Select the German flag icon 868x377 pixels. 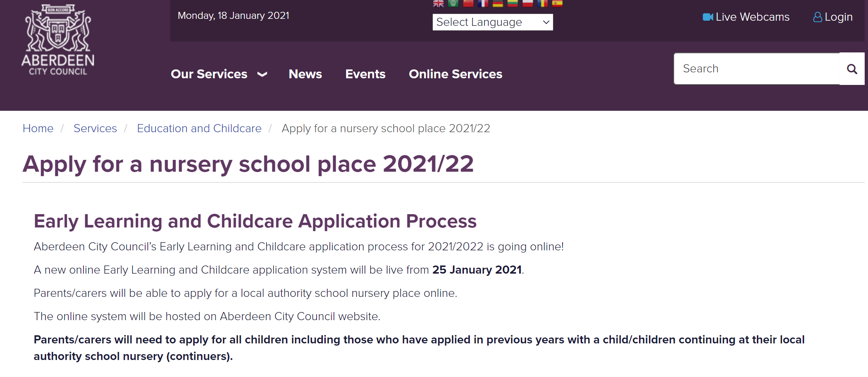(498, 3)
